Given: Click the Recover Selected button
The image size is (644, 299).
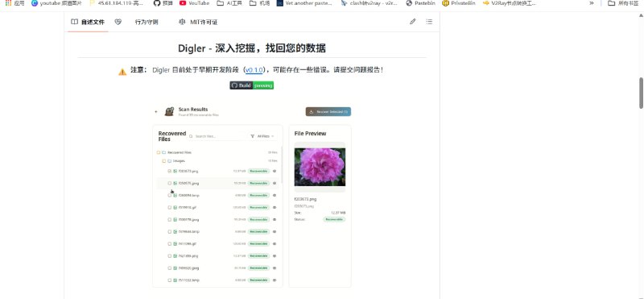Looking at the screenshot, I should tap(328, 111).
